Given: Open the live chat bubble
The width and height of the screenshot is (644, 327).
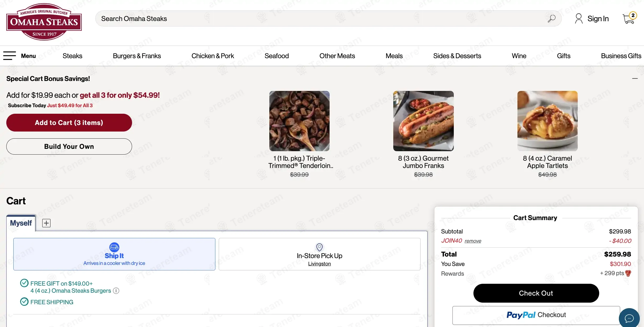Looking at the screenshot, I should tap(629, 318).
